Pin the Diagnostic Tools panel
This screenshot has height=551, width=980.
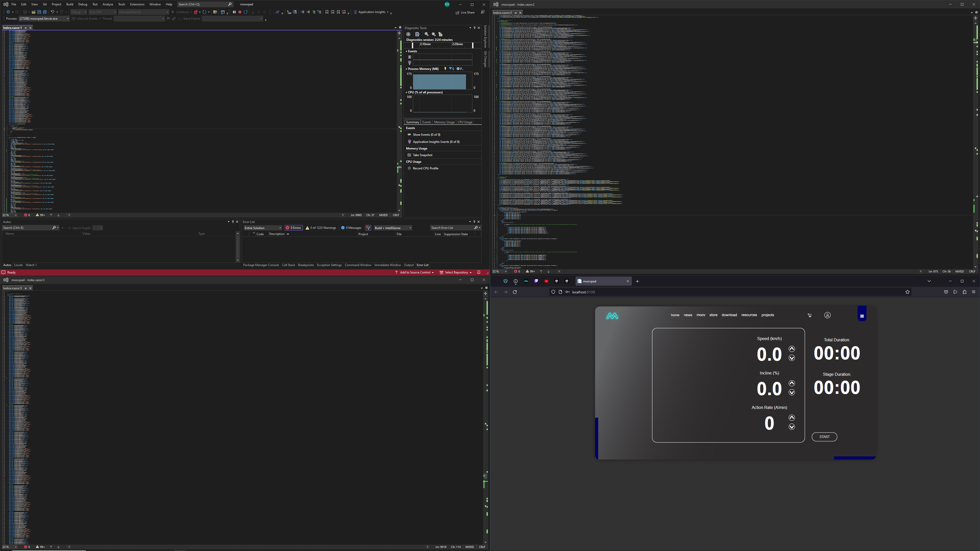click(474, 28)
